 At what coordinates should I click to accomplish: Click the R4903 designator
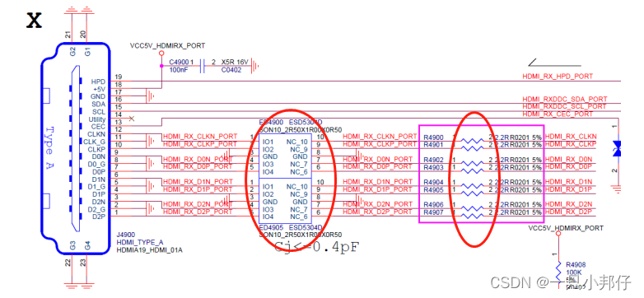pos(434,167)
